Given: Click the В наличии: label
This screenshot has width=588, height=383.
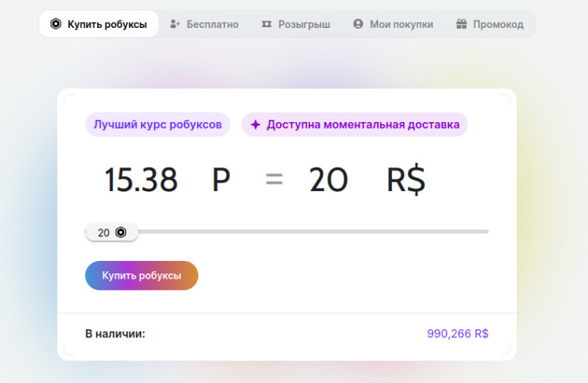Looking at the screenshot, I should [x=115, y=334].
